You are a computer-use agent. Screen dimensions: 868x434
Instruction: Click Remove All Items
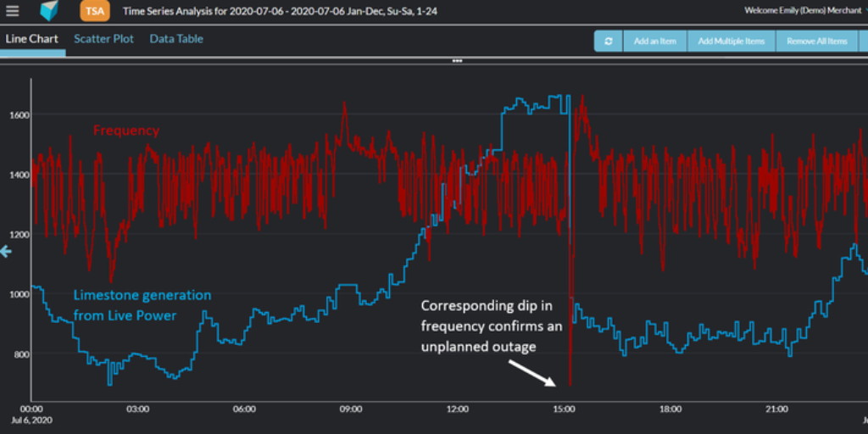tap(816, 41)
